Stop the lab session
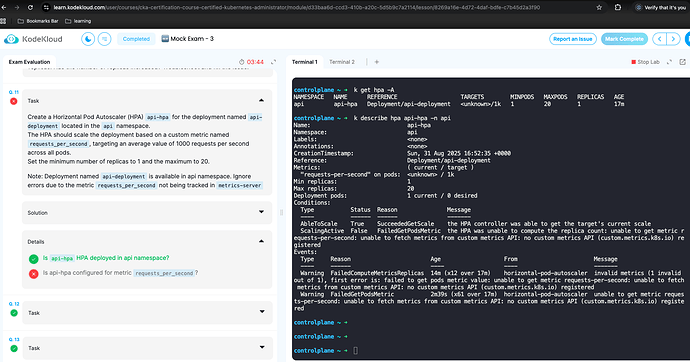The height and width of the screenshot is (362, 690). pos(646,62)
